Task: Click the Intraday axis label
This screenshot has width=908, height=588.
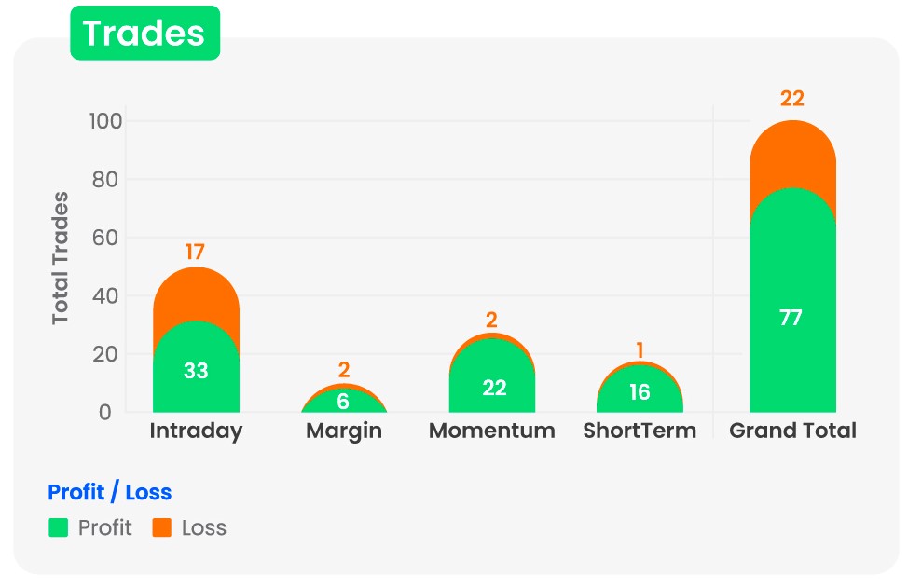Action: tap(196, 431)
